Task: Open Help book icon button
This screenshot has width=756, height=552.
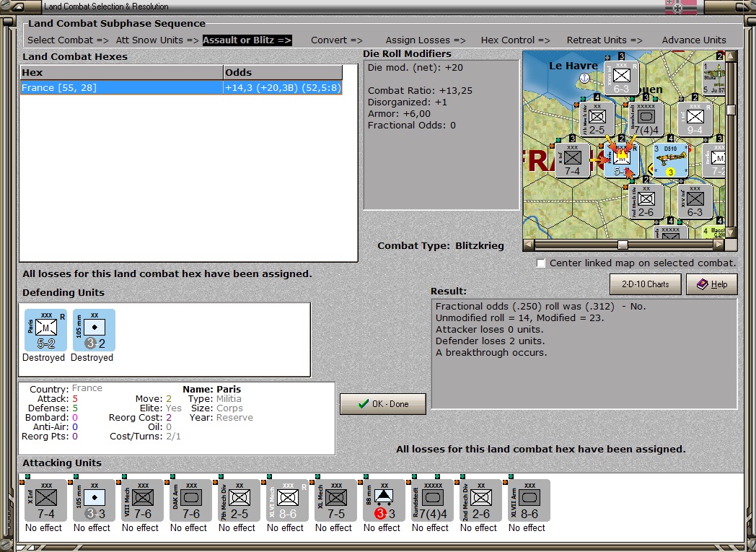Action: [712, 284]
